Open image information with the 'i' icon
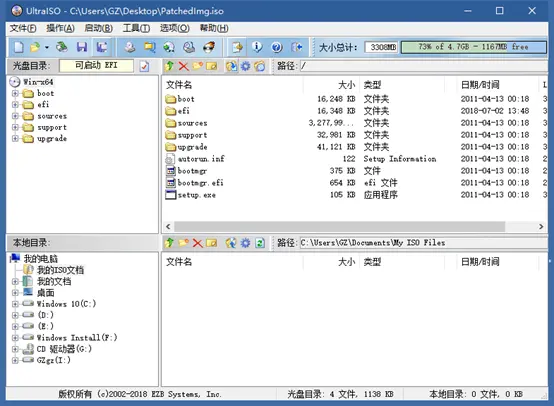554x406 pixels. click(x=257, y=47)
